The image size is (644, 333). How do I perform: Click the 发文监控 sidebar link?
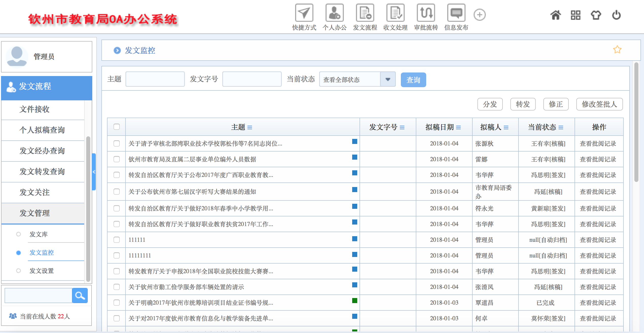(42, 253)
